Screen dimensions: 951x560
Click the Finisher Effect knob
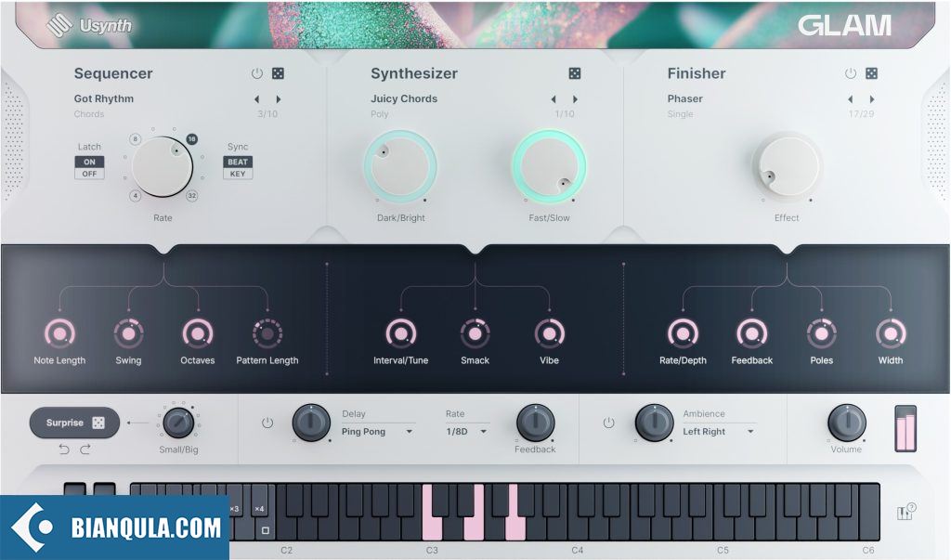[788, 165]
